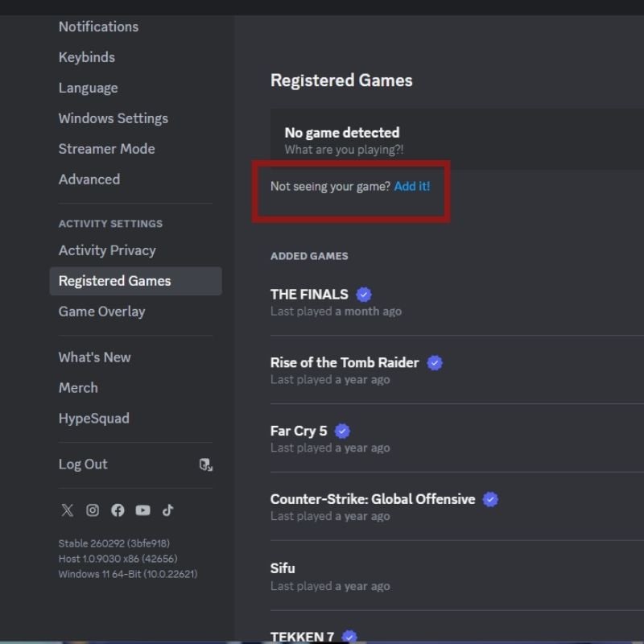The height and width of the screenshot is (644, 644).
Task: Click ACTIVITY SETTINGS sidebar header
Action: (x=110, y=224)
